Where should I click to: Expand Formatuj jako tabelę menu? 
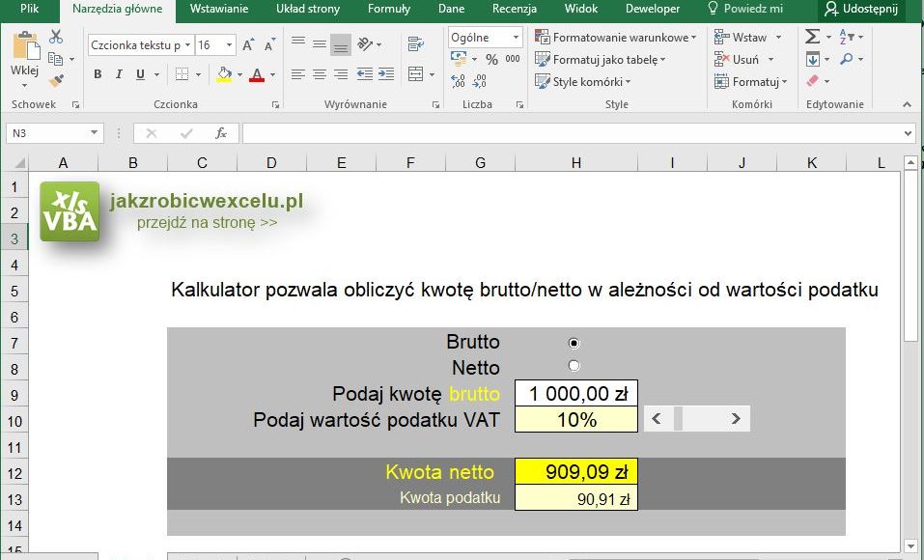point(600,60)
